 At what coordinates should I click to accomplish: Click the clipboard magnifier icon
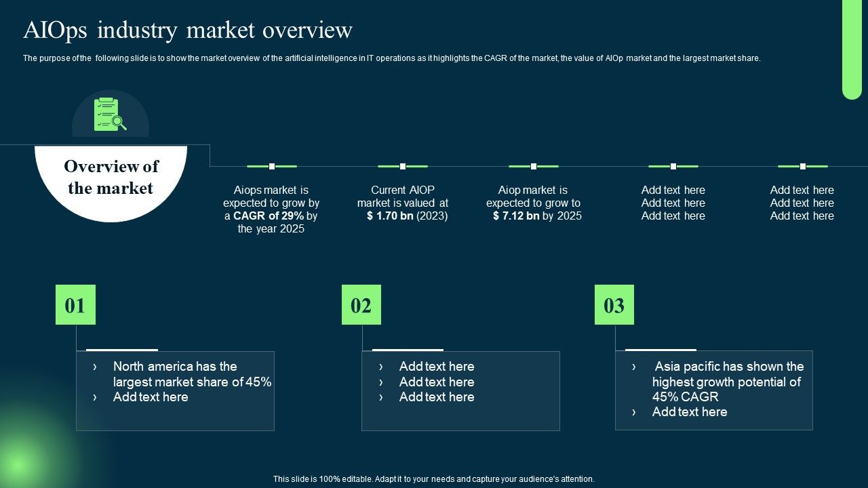pos(110,115)
